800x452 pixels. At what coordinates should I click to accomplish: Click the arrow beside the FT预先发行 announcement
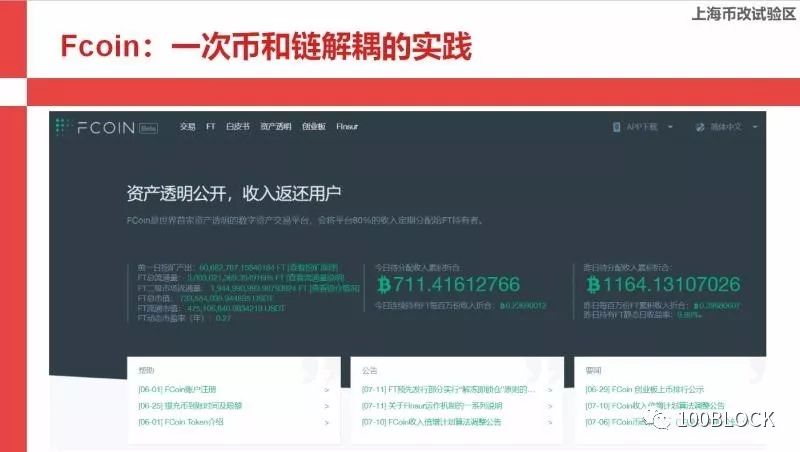coord(550,390)
